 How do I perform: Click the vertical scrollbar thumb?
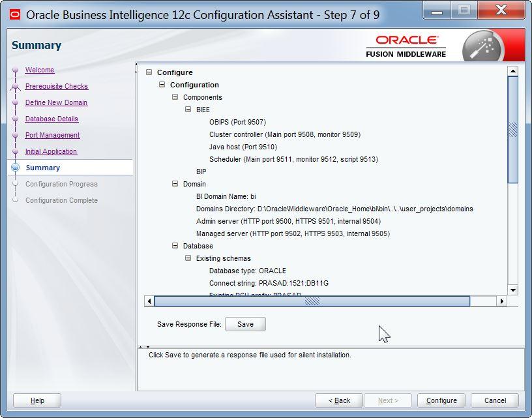coord(512,130)
